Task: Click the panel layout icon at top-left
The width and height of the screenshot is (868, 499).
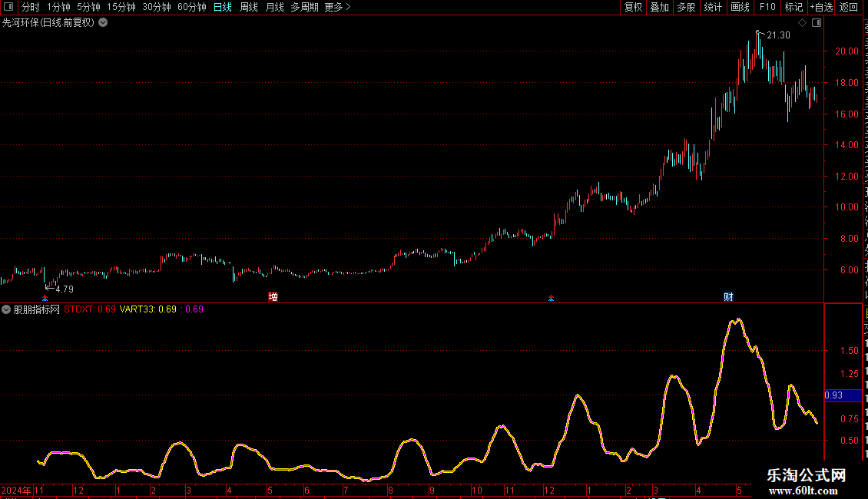Action: pos(8,7)
